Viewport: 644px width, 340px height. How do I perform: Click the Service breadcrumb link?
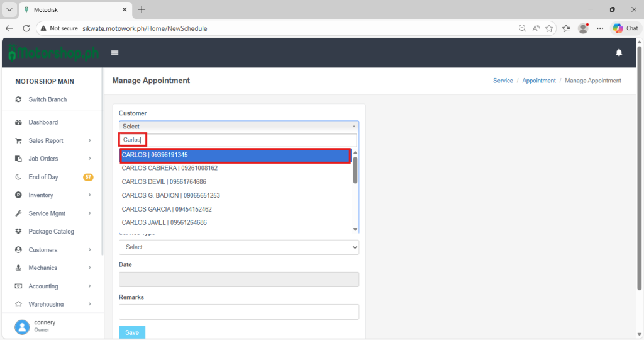click(503, 81)
